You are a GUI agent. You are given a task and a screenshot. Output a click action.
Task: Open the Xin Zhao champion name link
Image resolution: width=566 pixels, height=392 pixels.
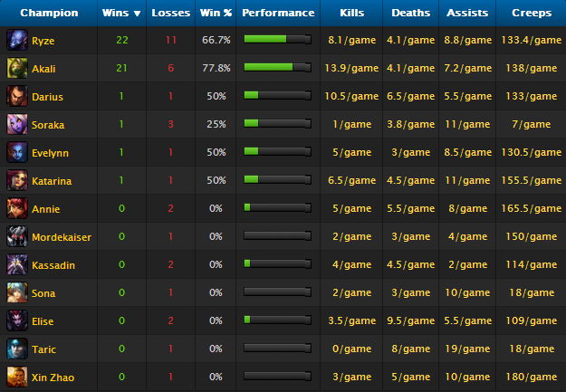click(x=53, y=378)
